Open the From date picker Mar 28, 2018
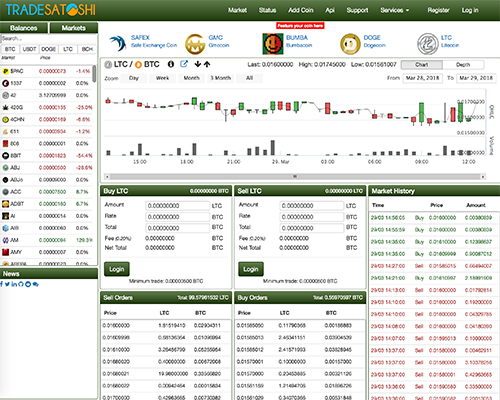500x400 pixels. coord(422,78)
